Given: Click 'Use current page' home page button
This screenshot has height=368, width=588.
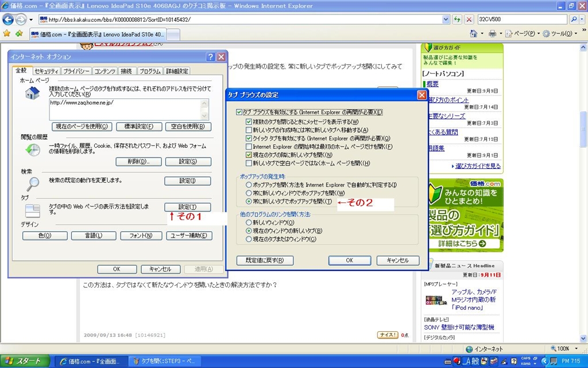Looking at the screenshot, I should (x=82, y=126).
